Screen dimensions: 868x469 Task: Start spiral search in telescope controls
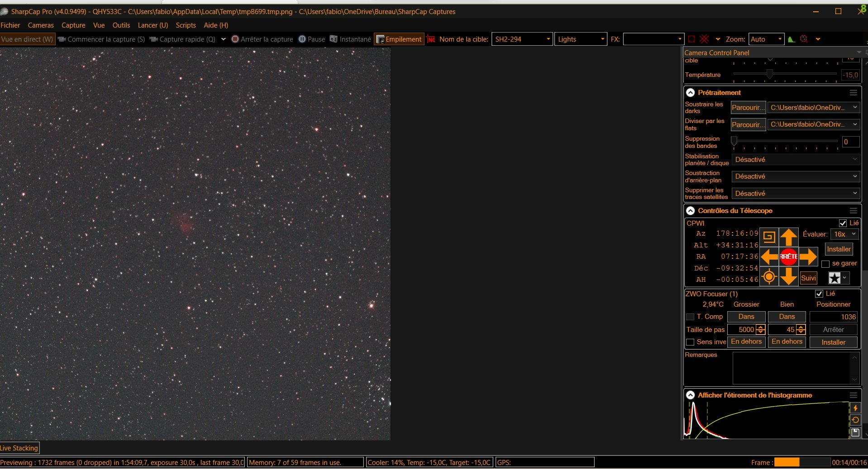point(769,237)
